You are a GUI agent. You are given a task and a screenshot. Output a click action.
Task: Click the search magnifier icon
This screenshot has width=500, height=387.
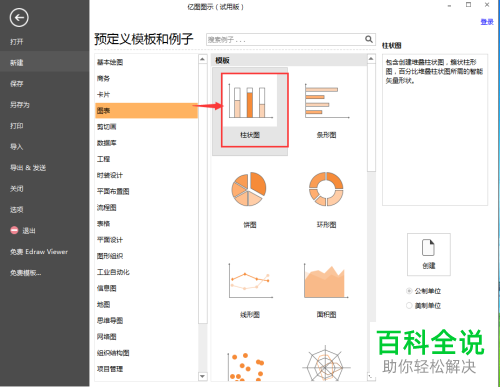369,39
